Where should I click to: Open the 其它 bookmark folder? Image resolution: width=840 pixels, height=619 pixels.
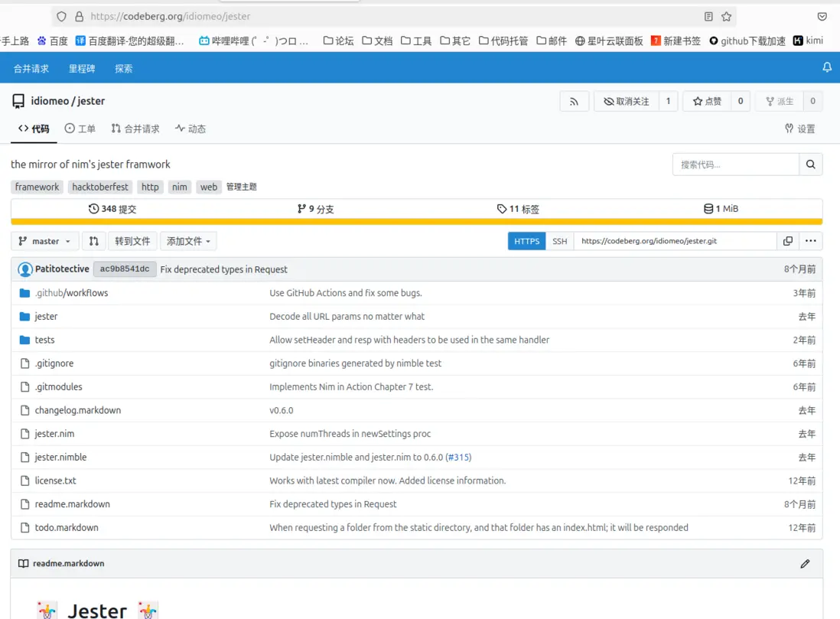pyautogui.click(x=455, y=41)
